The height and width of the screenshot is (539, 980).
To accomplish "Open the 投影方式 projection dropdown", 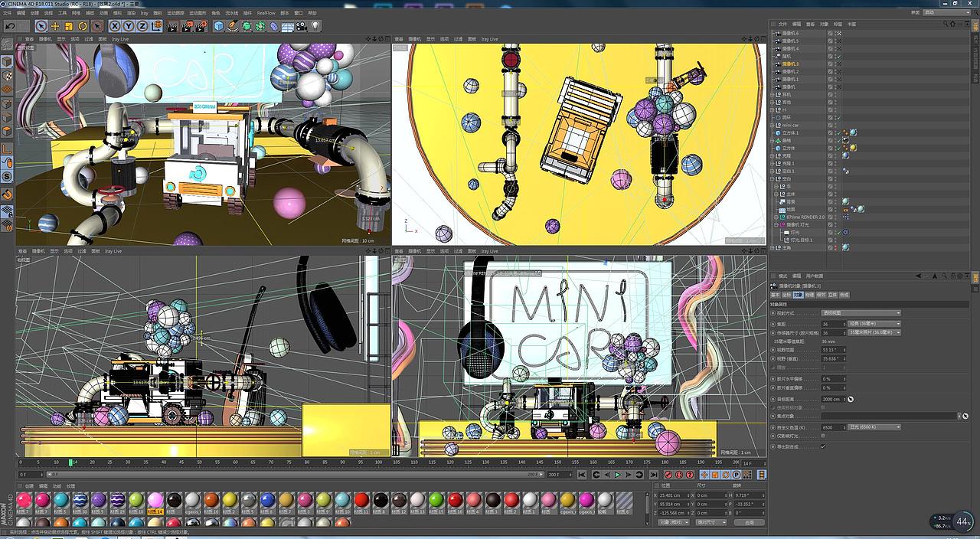I will (861, 313).
